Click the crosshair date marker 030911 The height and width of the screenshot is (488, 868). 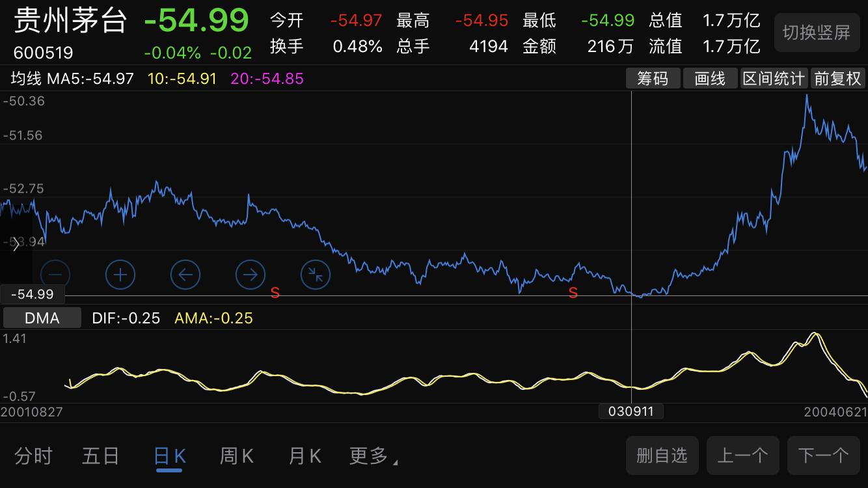point(631,411)
